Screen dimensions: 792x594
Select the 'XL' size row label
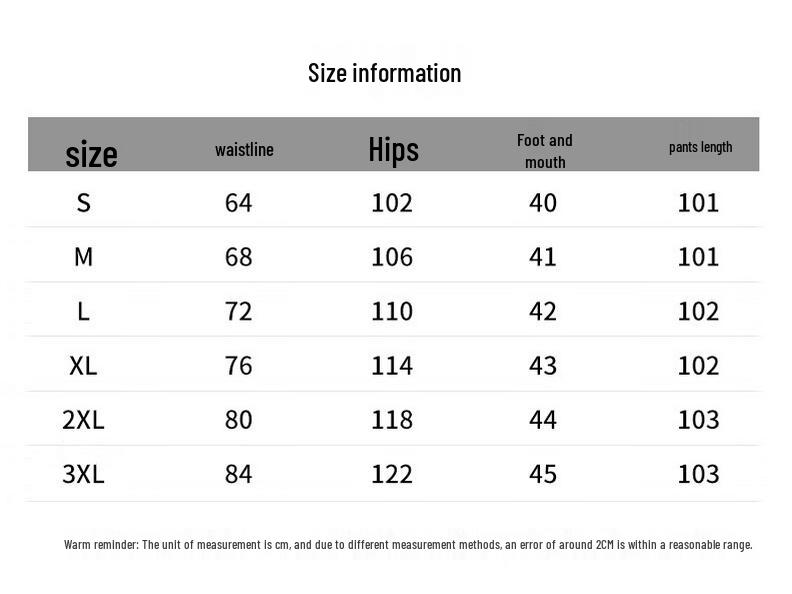pos(84,365)
